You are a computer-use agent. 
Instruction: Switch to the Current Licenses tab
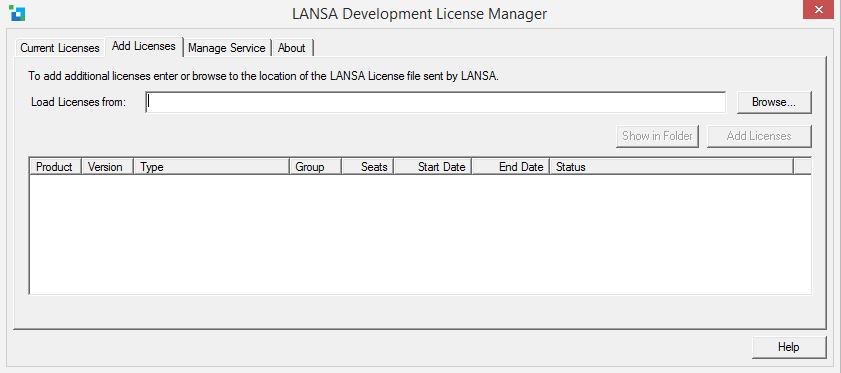pos(60,48)
